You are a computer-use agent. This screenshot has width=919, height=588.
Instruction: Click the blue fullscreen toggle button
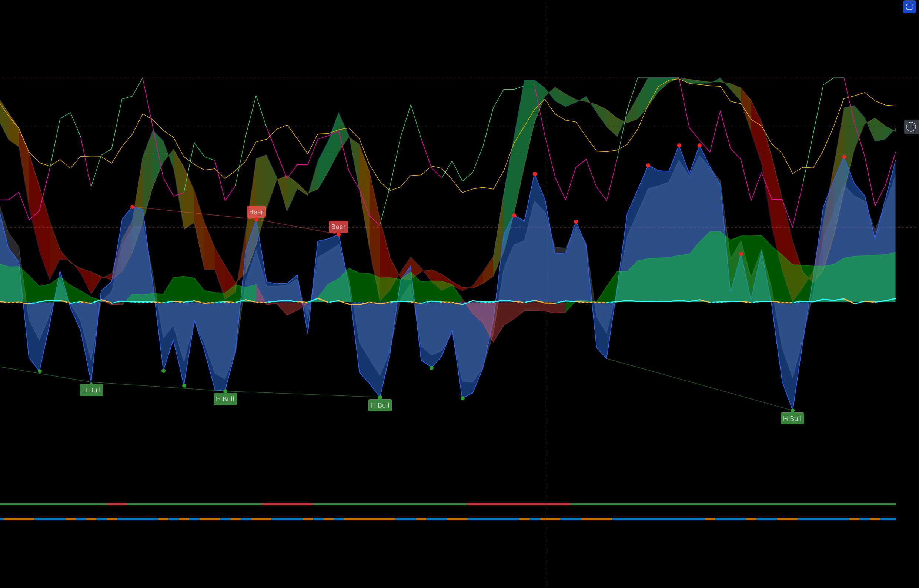point(909,7)
